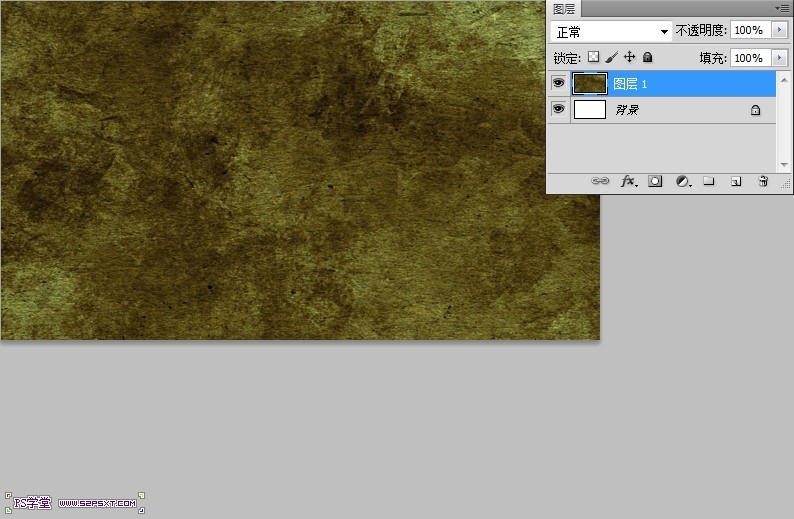Click the link layers icon
Screen dimensions: 794x519
(600, 181)
